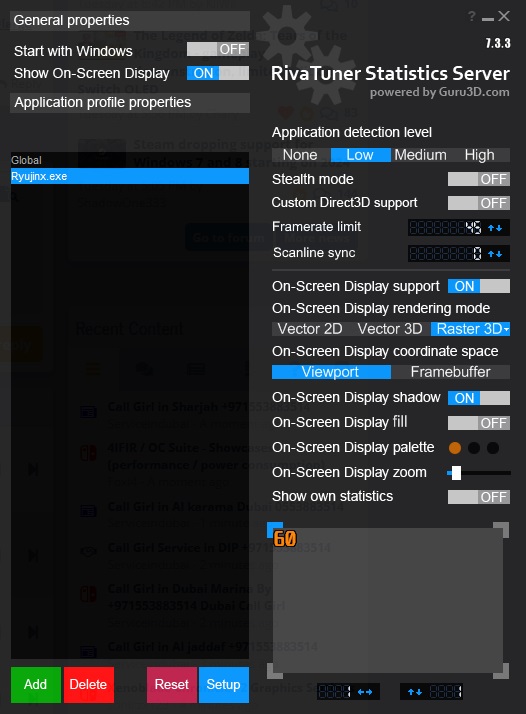
Task: Toggle Show On-Screen Display switch
Action: coord(218,73)
